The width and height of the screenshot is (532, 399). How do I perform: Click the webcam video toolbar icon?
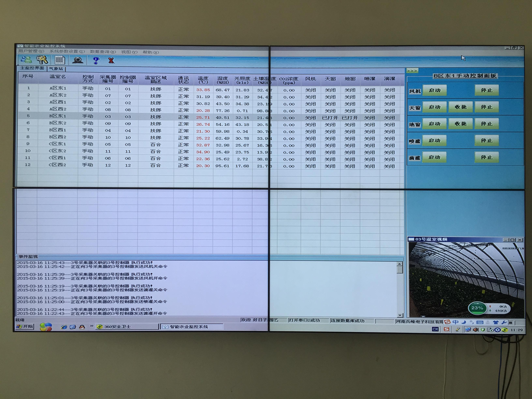click(78, 60)
